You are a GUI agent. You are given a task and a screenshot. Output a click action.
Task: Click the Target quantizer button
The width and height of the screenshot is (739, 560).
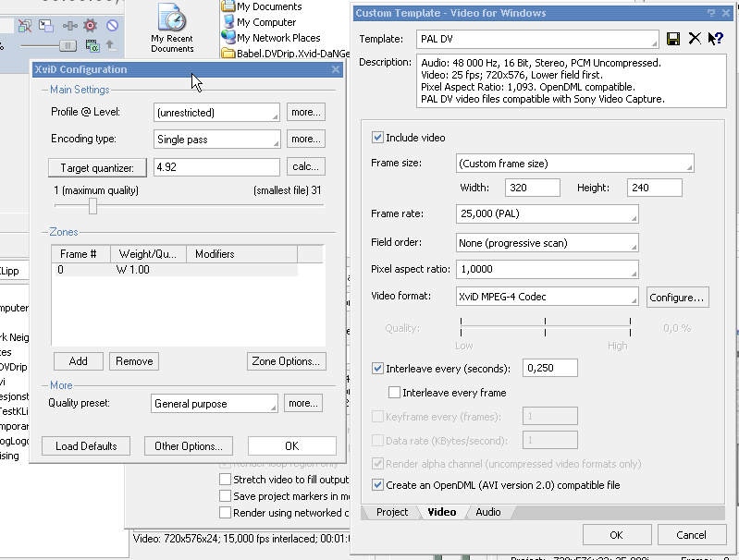(x=97, y=167)
